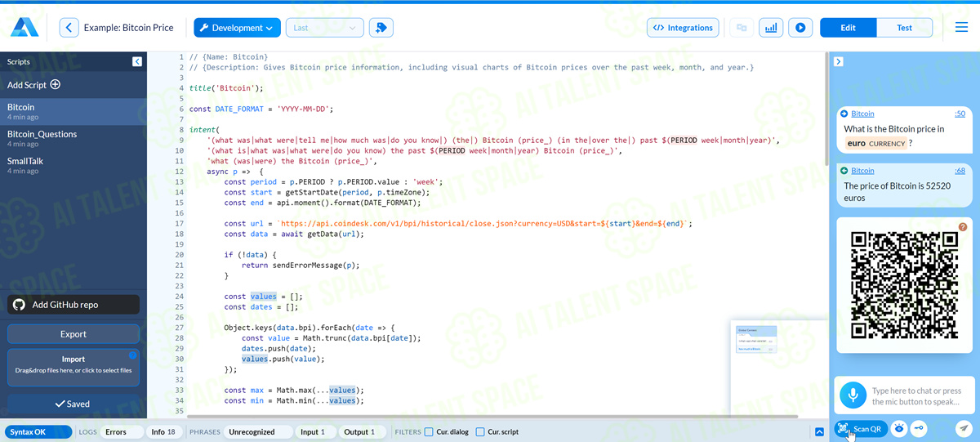Click the output arrow icon on answer bubble
This screenshot has height=442, width=980.
[x=844, y=171]
